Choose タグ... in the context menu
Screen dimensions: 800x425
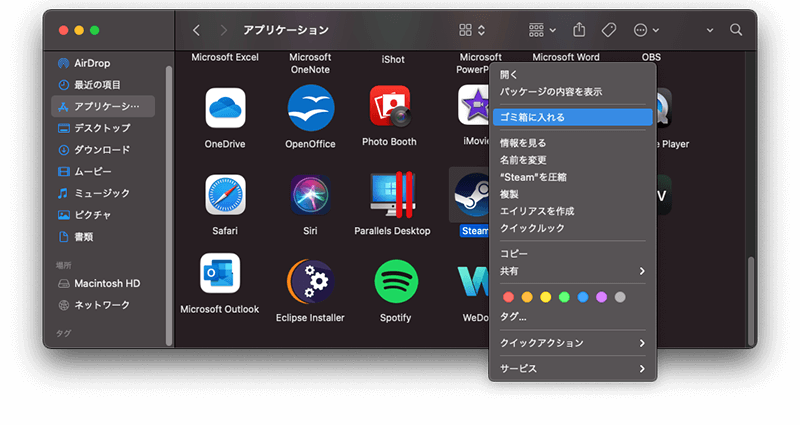572,317
